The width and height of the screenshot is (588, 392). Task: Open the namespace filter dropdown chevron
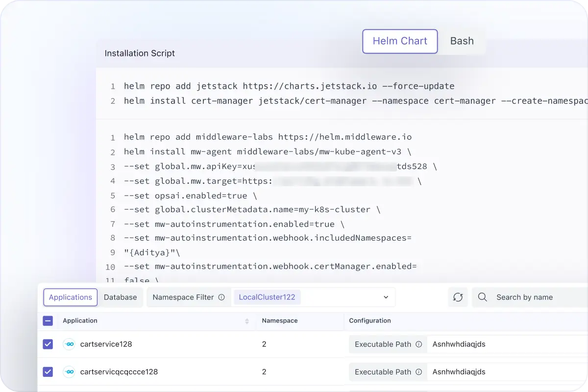(385, 297)
